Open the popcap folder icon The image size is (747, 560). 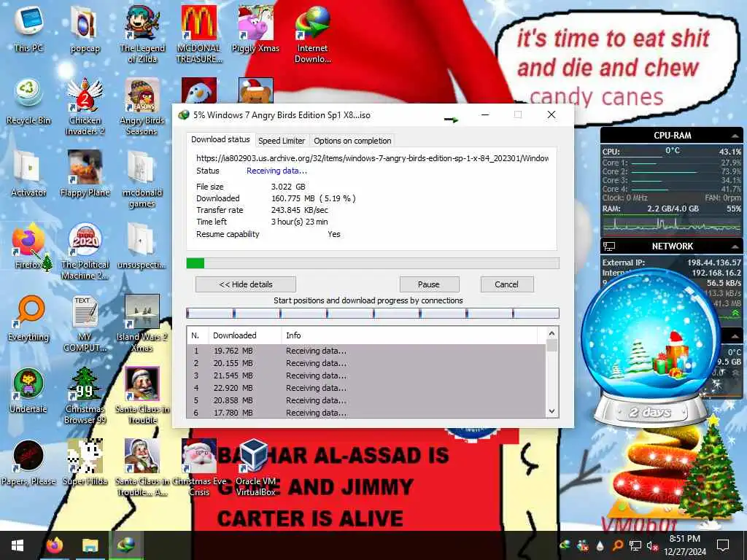click(x=85, y=28)
